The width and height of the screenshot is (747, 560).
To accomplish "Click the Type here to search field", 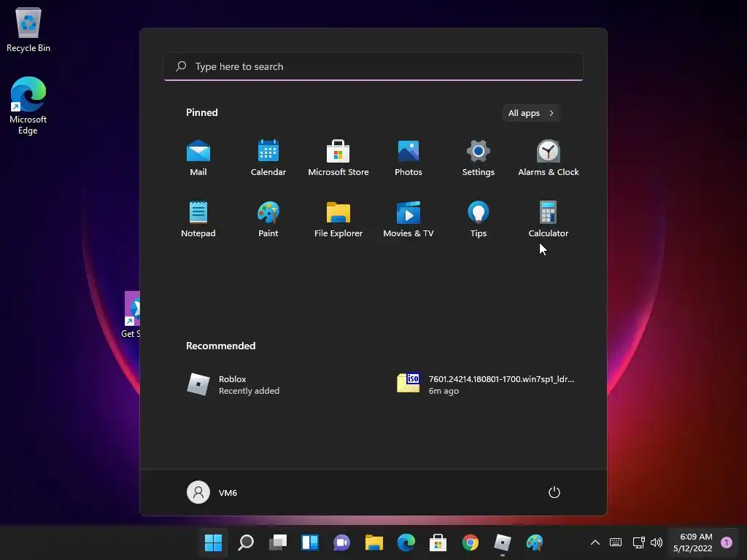I will coord(373,66).
